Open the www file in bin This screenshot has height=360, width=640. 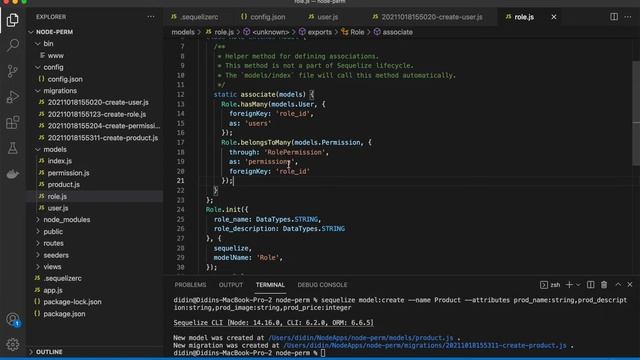[x=95, y=56]
